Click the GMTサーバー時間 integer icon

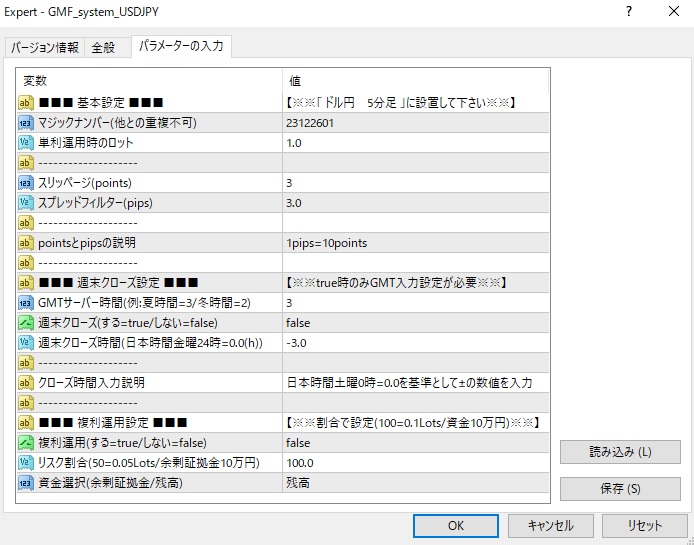[27, 303]
